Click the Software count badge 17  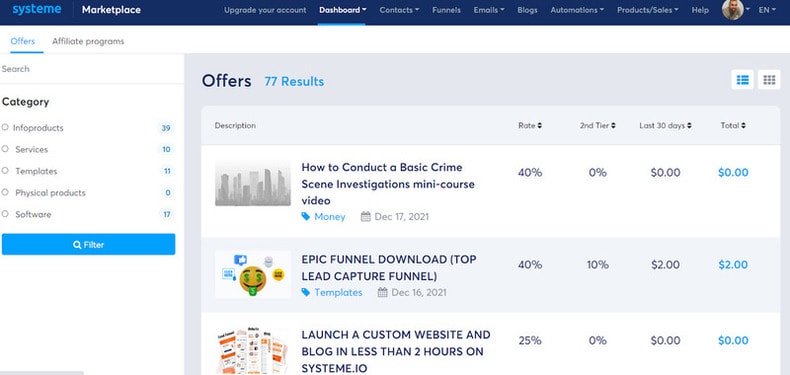167,214
